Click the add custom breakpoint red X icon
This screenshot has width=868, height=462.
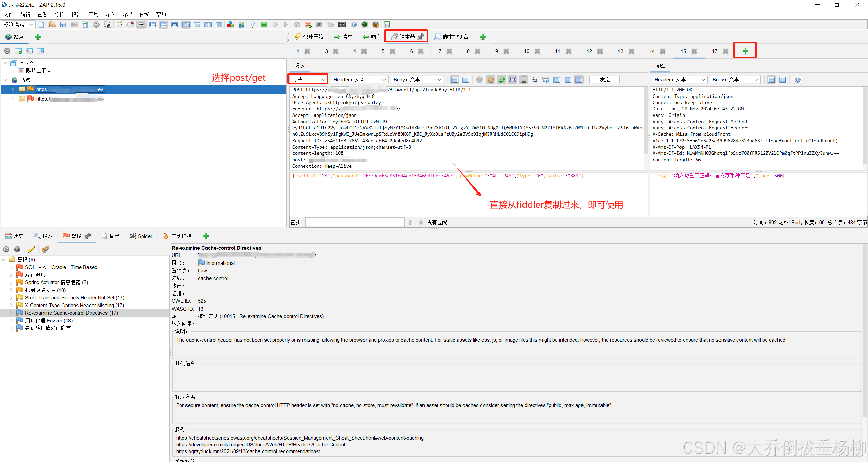pos(308,24)
